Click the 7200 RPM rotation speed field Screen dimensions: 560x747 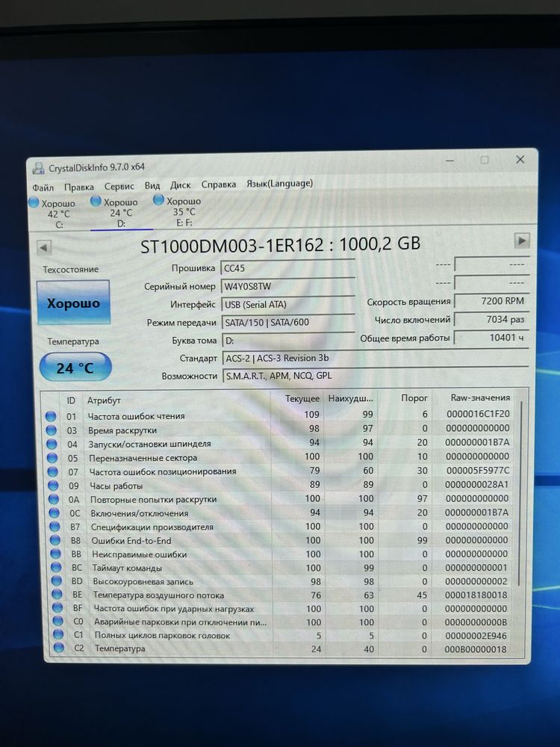[x=492, y=300]
